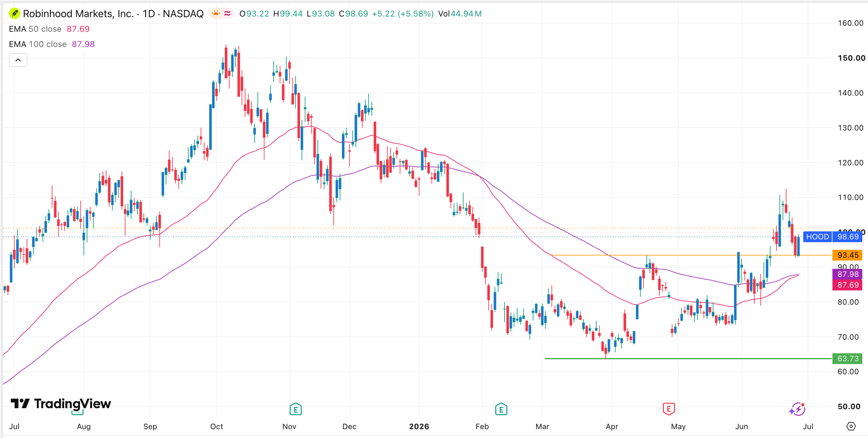
Task: Select the Robinhood Markets, Inc. symbol title
Action: pyautogui.click(x=79, y=14)
